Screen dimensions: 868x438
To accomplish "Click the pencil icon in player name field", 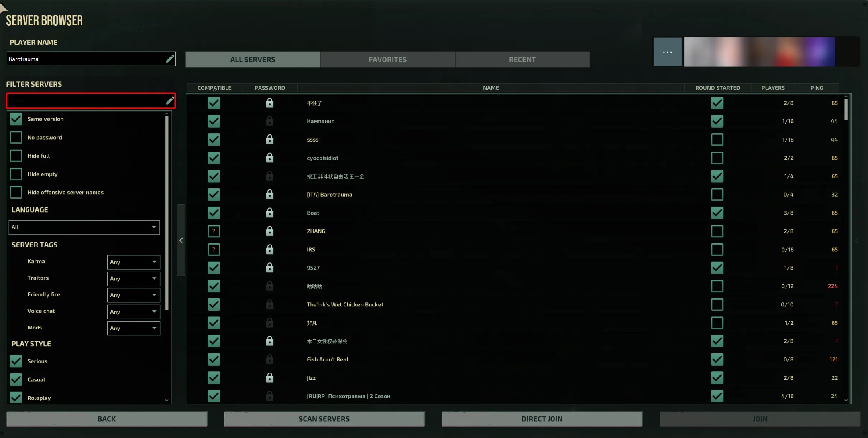I will (x=170, y=59).
